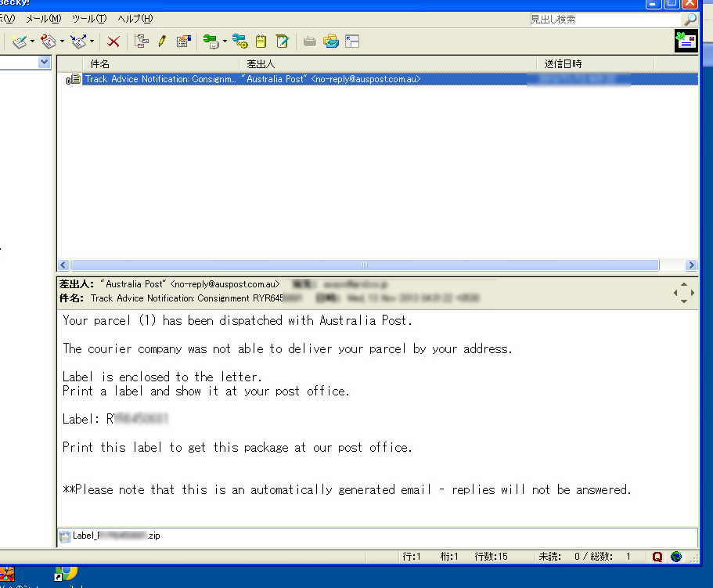Open the forward options dropdown arrow
Image resolution: width=713 pixels, height=588 pixels.
pos(92,41)
